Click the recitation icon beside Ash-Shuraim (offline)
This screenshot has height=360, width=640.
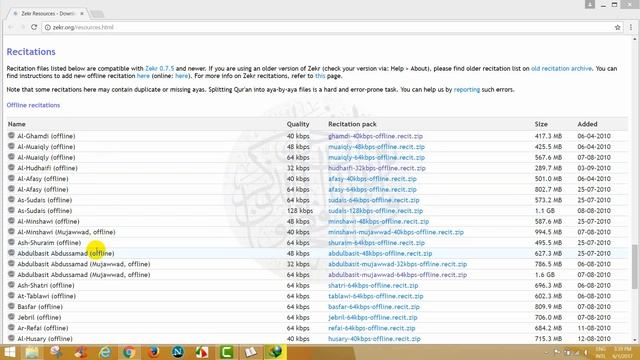point(11,242)
